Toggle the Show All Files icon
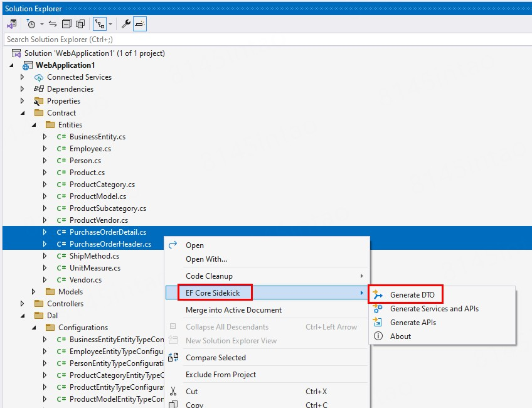The image size is (532, 408). [80, 24]
